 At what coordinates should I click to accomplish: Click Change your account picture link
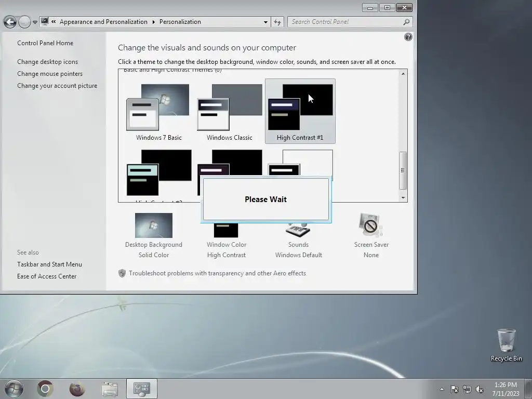point(57,86)
